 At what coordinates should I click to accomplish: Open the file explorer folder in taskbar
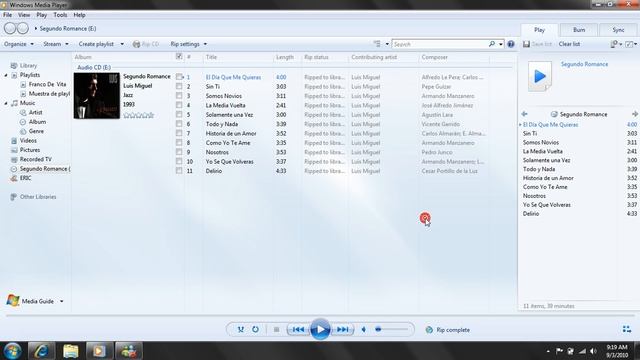tap(70, 351)
